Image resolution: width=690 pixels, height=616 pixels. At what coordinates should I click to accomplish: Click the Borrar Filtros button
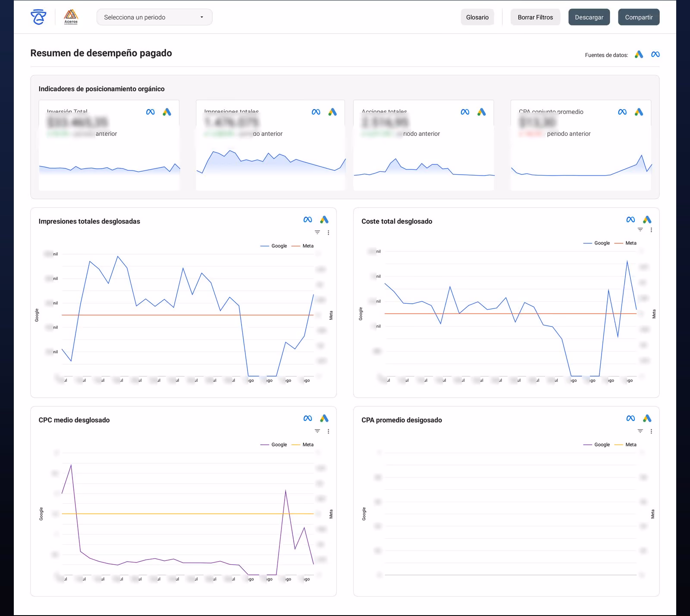pyautogui.click(x=535, y=17)
